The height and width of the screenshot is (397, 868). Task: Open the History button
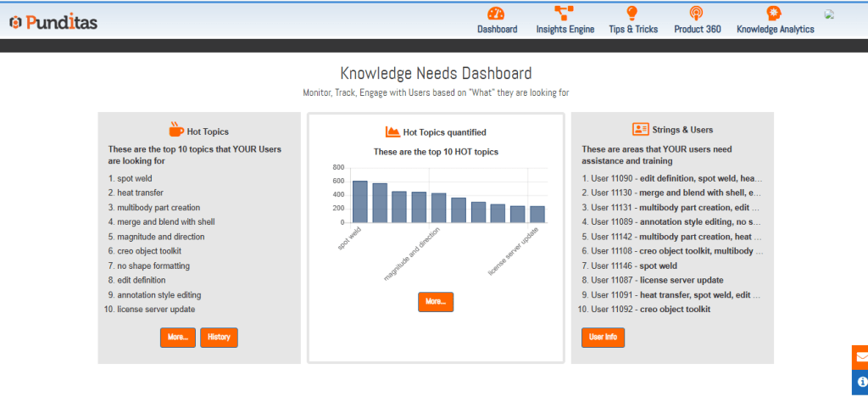click(x=219, y=337)
